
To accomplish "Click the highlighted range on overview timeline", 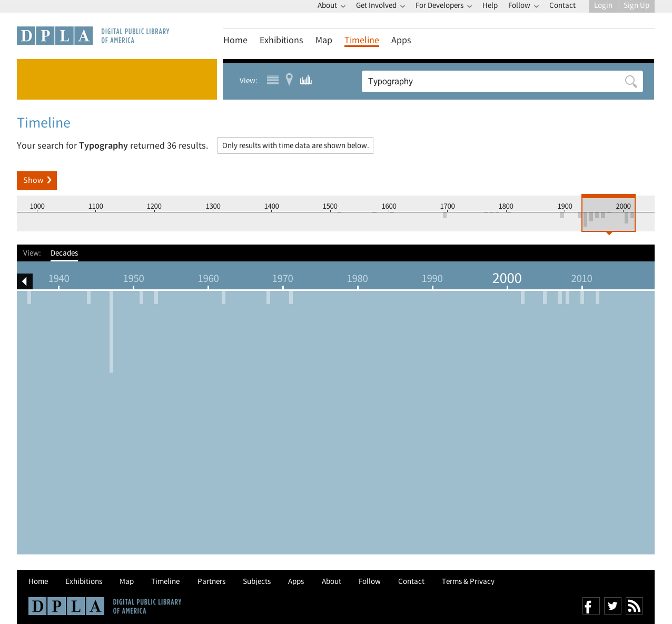I will point(608,213).
